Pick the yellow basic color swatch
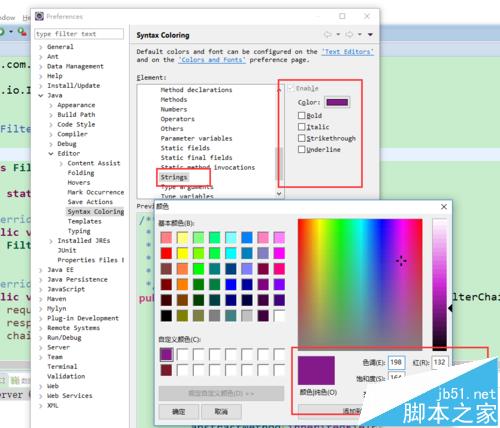The width and height of the screenshot is (500, 428). (x=182, y=253)
